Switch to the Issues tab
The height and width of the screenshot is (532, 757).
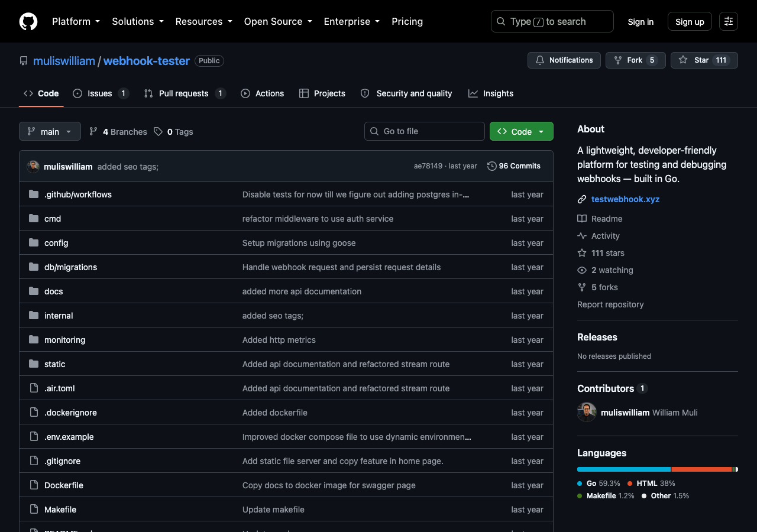click(101, 93)
